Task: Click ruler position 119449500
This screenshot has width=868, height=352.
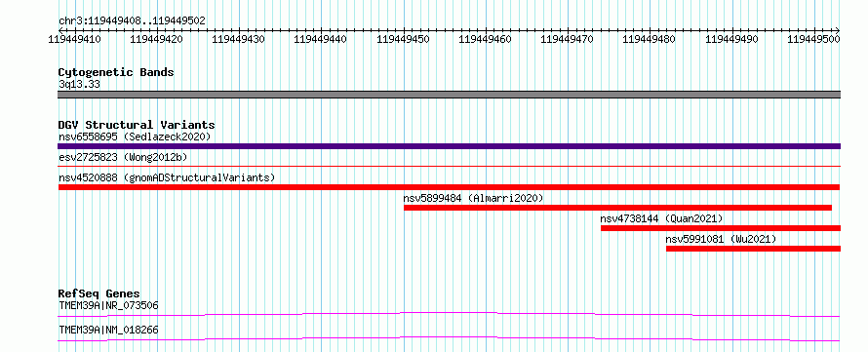Action: tap(813, 39)
